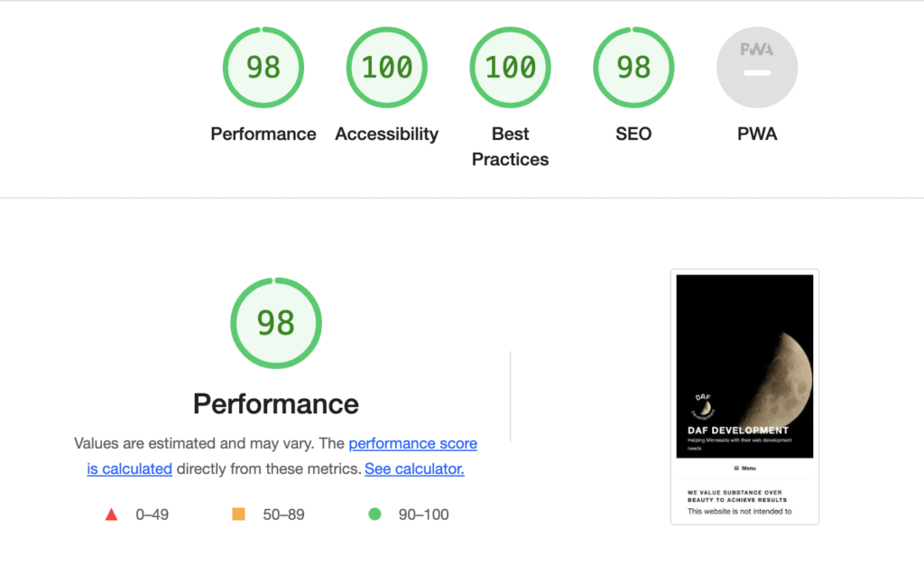924x584 pixels.
Task: Click the See calculator link
Action: tap(413, 468)
